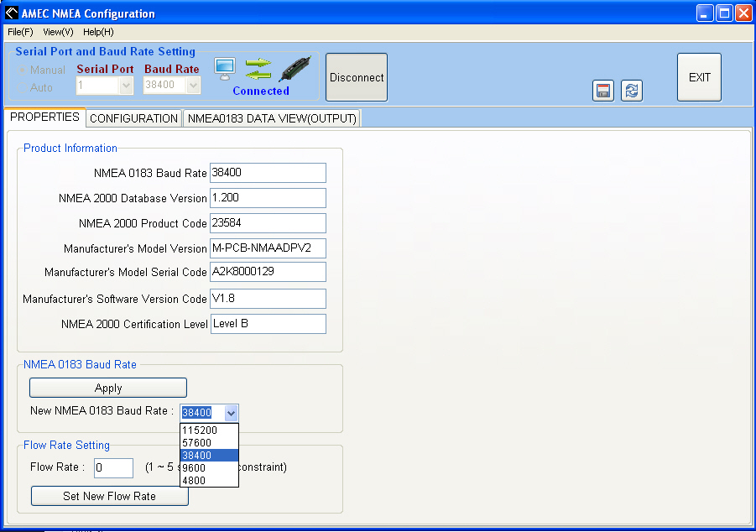Click the Set New Flow Rate button
Screen dimensions: 756x532
pos(109,496)
